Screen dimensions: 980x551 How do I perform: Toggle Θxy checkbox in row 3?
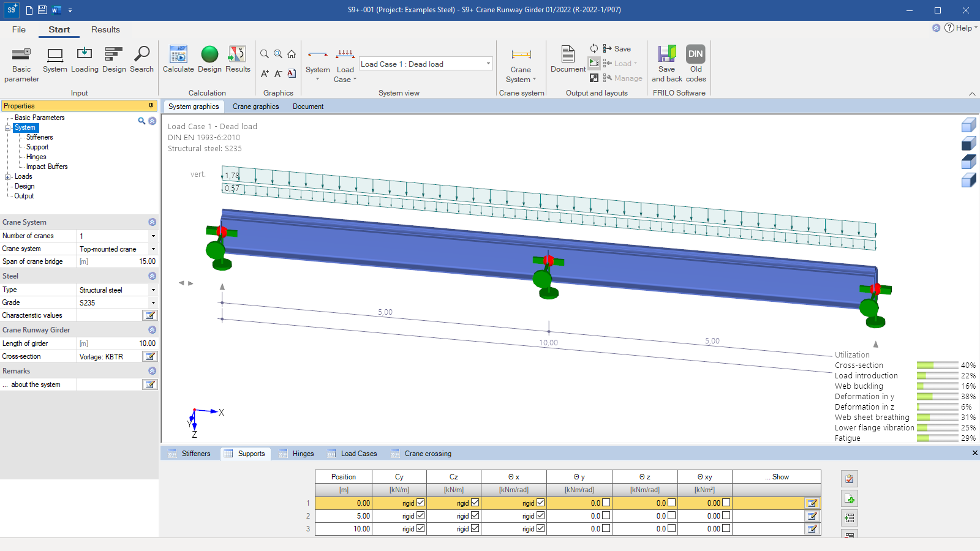click(x=726, y=528)
